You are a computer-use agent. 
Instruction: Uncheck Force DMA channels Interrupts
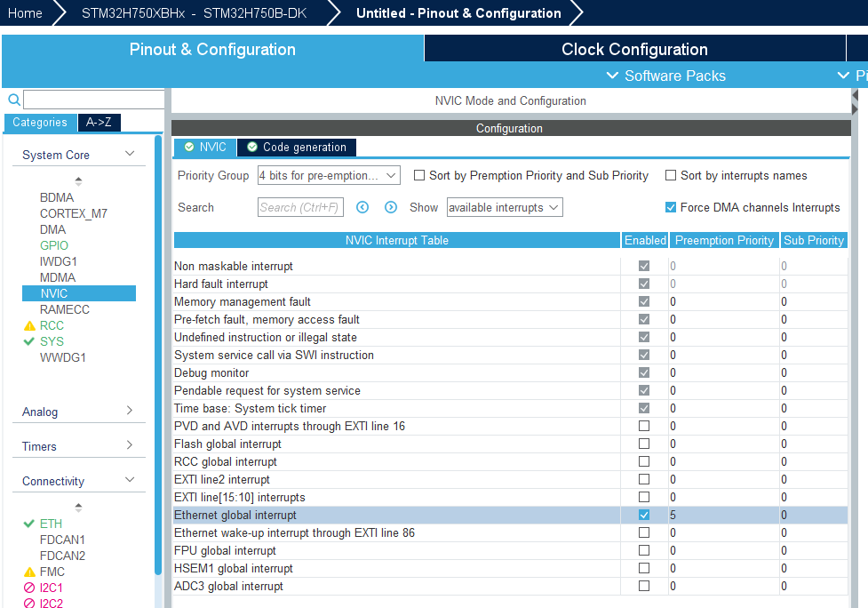point(671,207)
